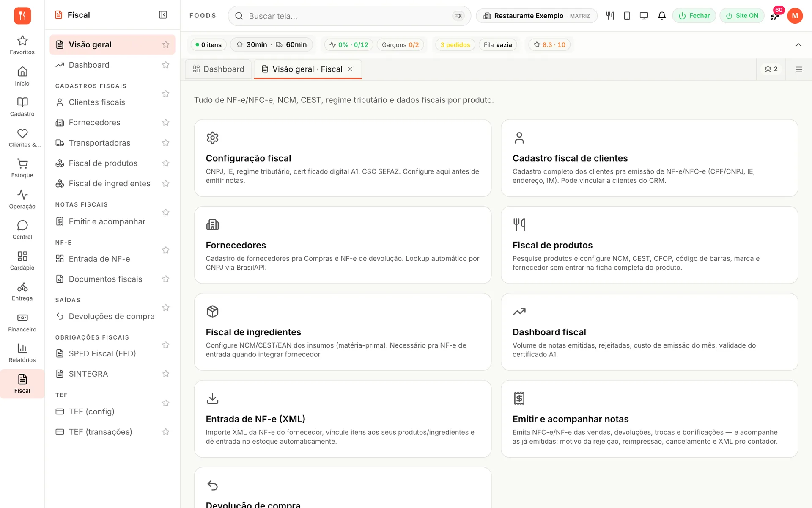
Task: Click the fork and knife header icon
Action: (x=610, y=16)
